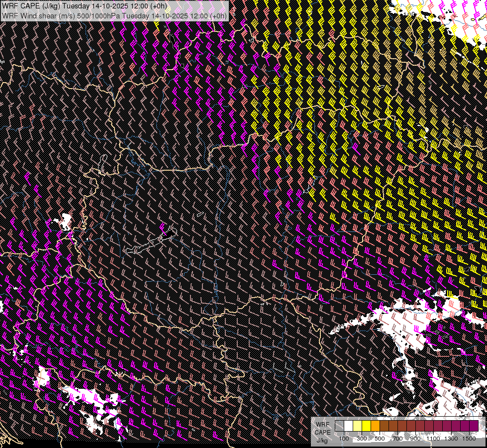Select the 700 value on CAPE scale
This screenshot has width=487, height=448.
point(397,439)
